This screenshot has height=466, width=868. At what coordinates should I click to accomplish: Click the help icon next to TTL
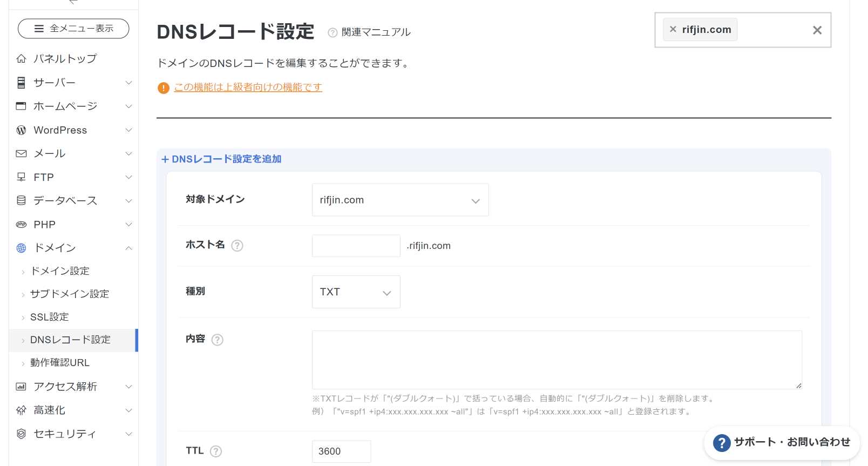[216, 451]
